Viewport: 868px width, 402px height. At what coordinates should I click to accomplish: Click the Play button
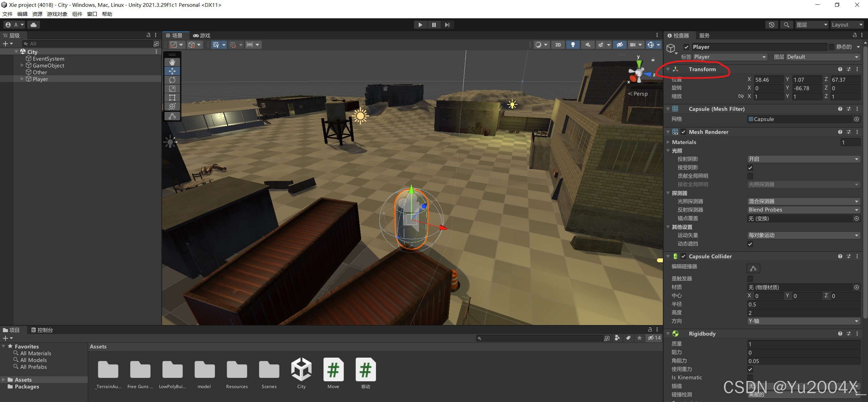[420, 25]
